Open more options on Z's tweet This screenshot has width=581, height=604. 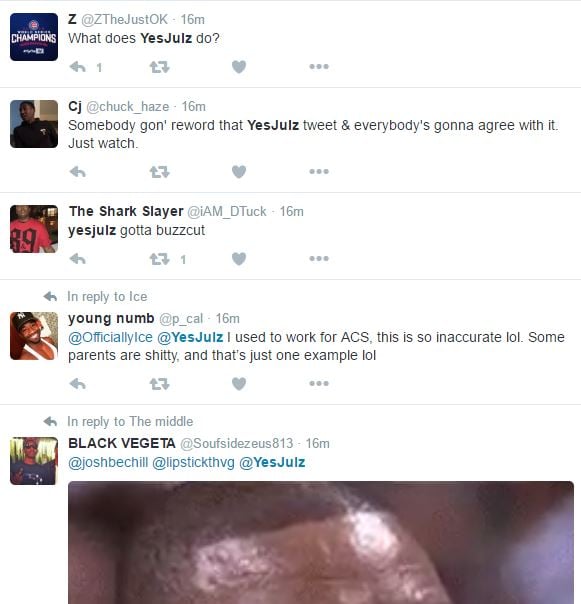pyautogui.click(x=319, y=67)
